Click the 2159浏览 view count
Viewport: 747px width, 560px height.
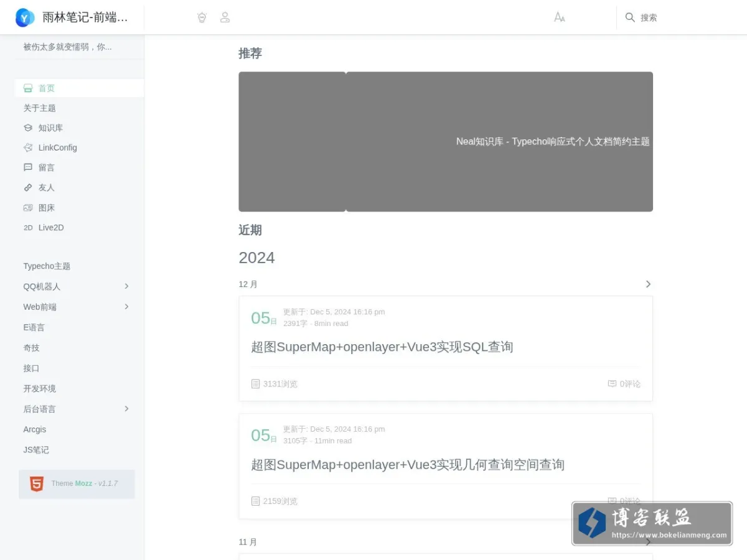pyautogui.click(x=280, y=501)
